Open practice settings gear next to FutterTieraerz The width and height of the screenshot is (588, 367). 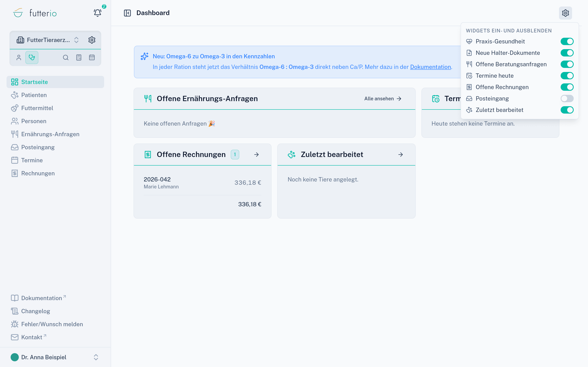[x=92, y=40]
